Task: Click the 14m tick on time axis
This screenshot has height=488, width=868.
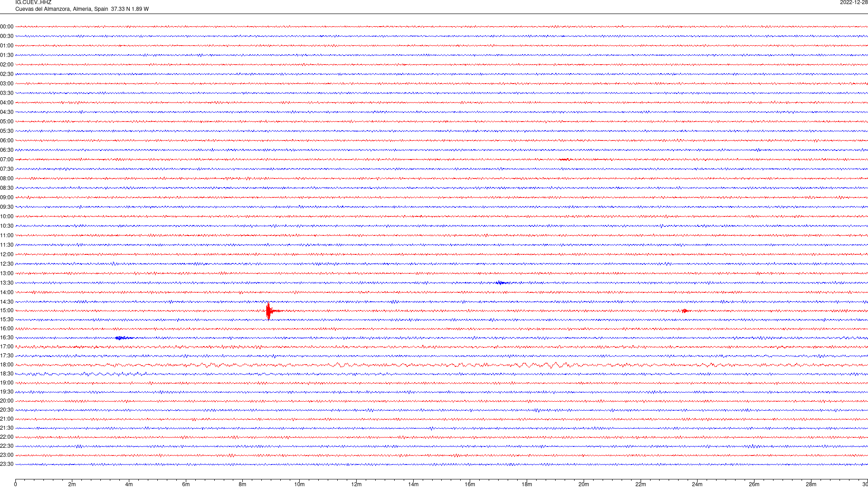Action: [x=413, y=483]
